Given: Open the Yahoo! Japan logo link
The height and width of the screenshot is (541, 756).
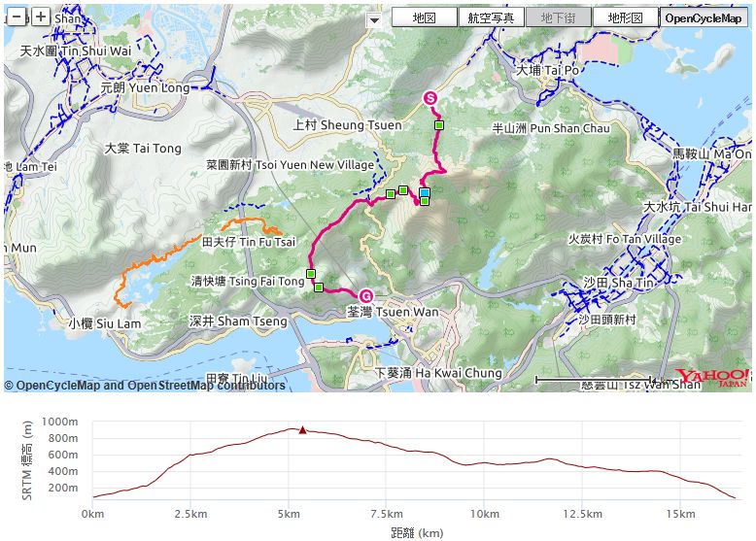Looking at the screenshot, I should (711, 377).
